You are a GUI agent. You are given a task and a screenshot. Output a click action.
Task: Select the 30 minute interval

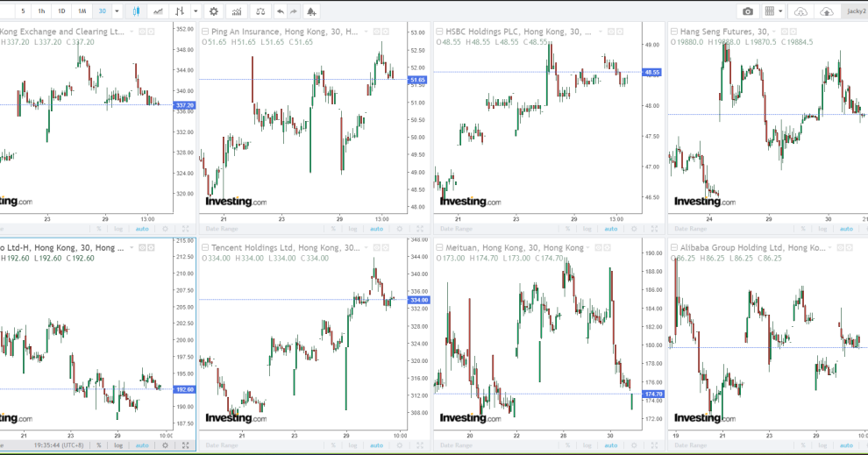point(103,11)
